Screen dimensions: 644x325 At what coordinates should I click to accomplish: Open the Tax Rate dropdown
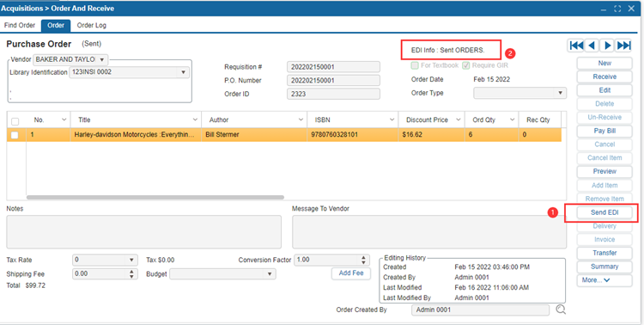pyautogui.click(x=131, y=261)
